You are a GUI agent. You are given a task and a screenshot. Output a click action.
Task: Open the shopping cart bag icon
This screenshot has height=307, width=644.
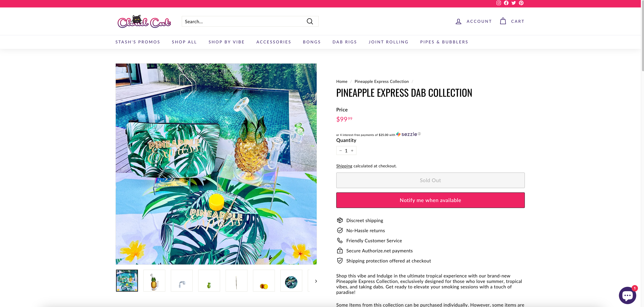[503, 21]
